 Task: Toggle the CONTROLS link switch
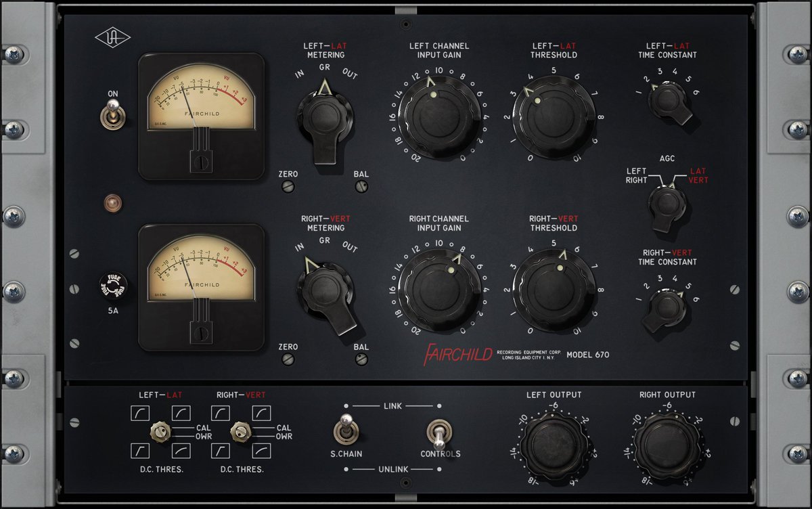click(439, 434)
